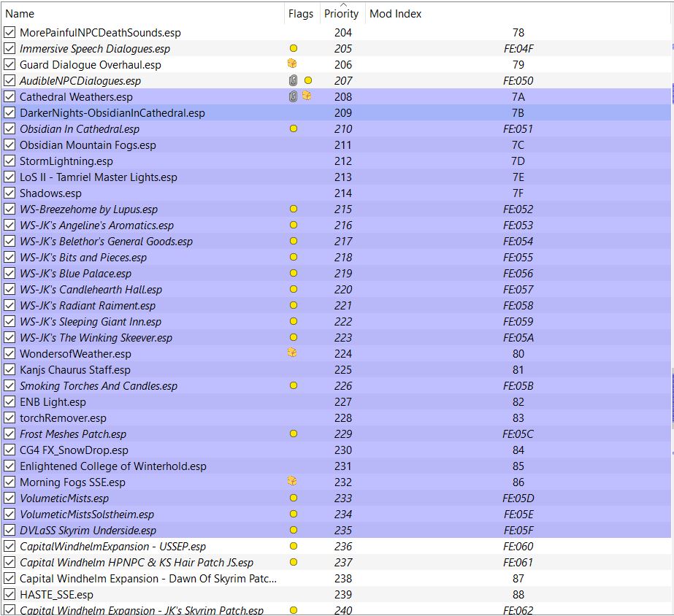Click the yellow flag for Smoking Torches And Candles.esp
Screen dimensions: 674x616
[x=294, y=385]
